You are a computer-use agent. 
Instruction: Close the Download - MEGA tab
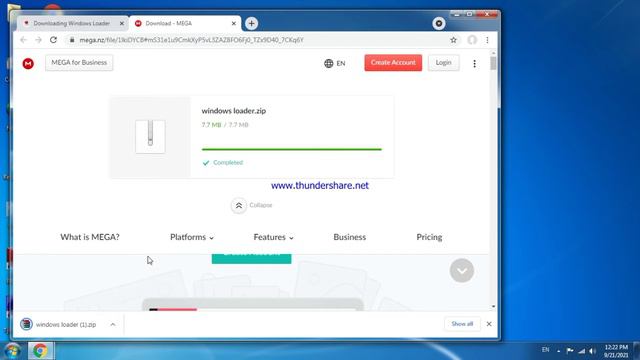tap(234, 24)
